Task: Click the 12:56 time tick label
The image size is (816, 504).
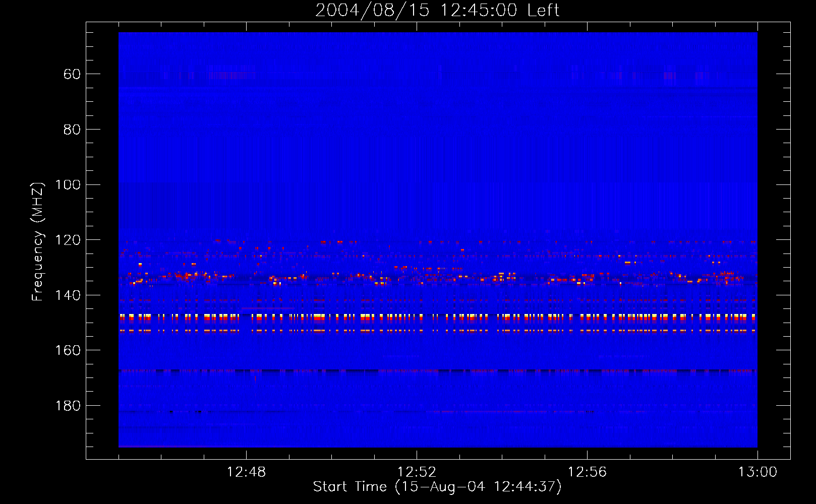Action: tap(587, 472)
